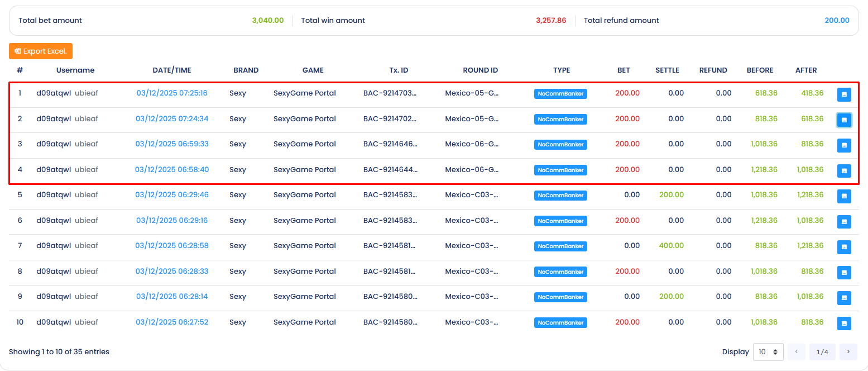Click the NoCommBanker badge in row 6
The image size is (868, 371).
pos(560,221)
